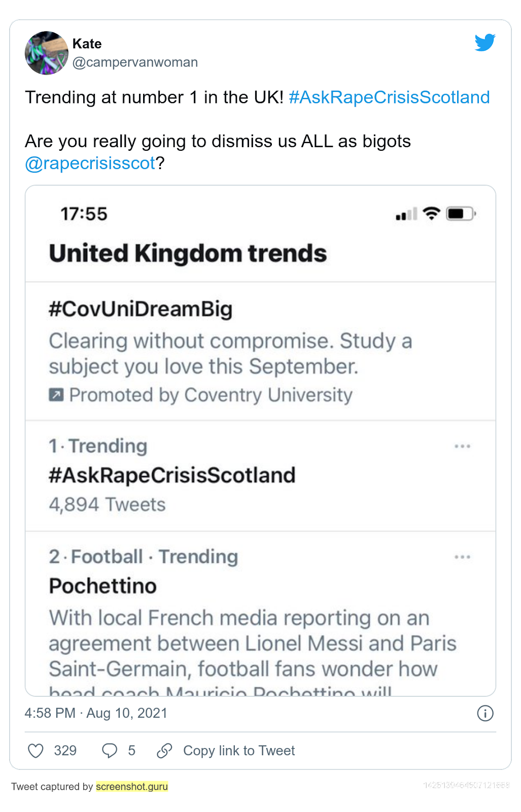Click the battery status icon
The height and width of the screenshot is (812, 521).
pos(460,214)
